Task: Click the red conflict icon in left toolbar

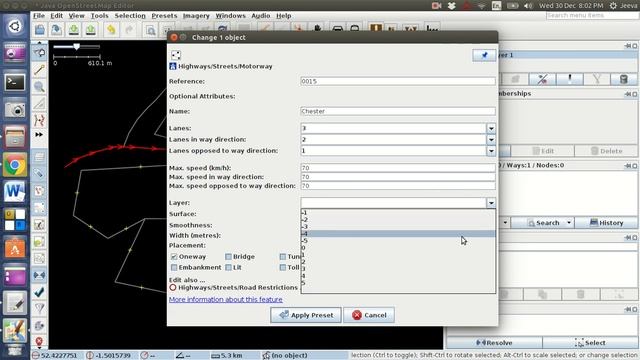Action: 39,341
